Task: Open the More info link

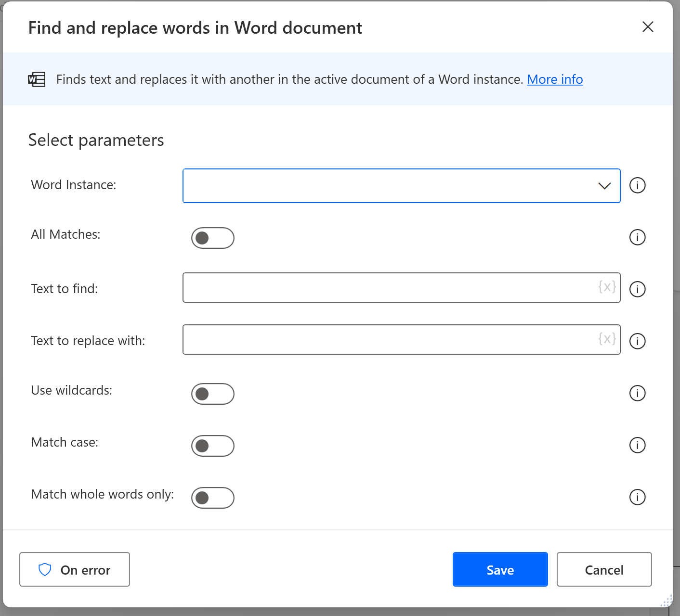Action: 555,79
